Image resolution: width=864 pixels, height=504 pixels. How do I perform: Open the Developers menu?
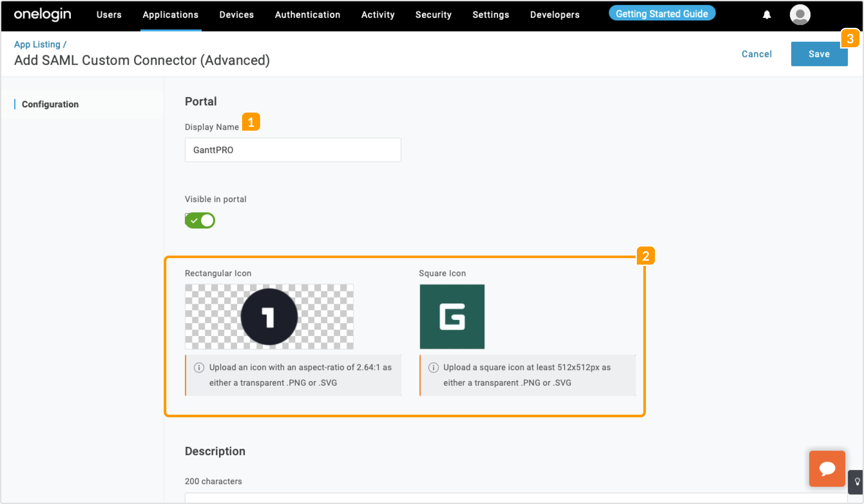[554, 15]
